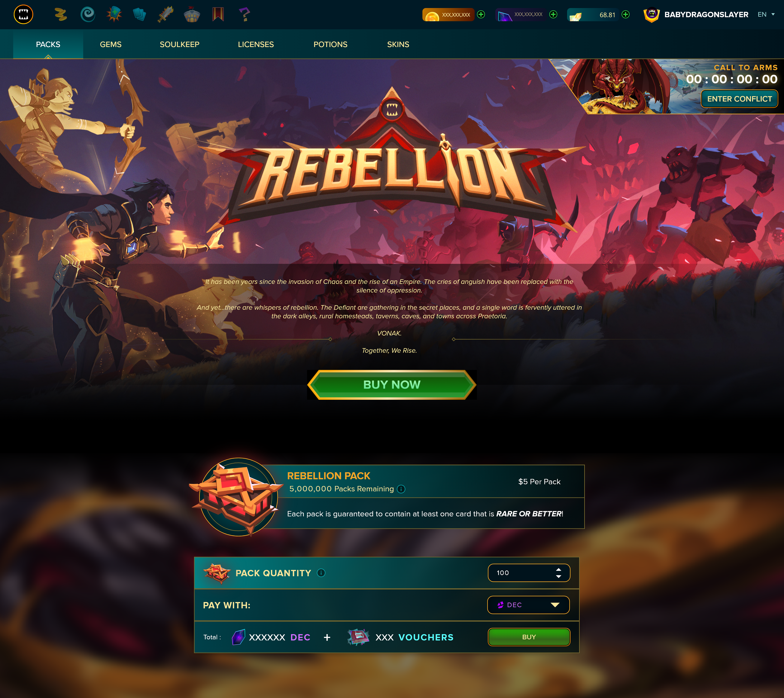Open the arena tournaments icon
784x698 pixels.
[x=192, y=14]
